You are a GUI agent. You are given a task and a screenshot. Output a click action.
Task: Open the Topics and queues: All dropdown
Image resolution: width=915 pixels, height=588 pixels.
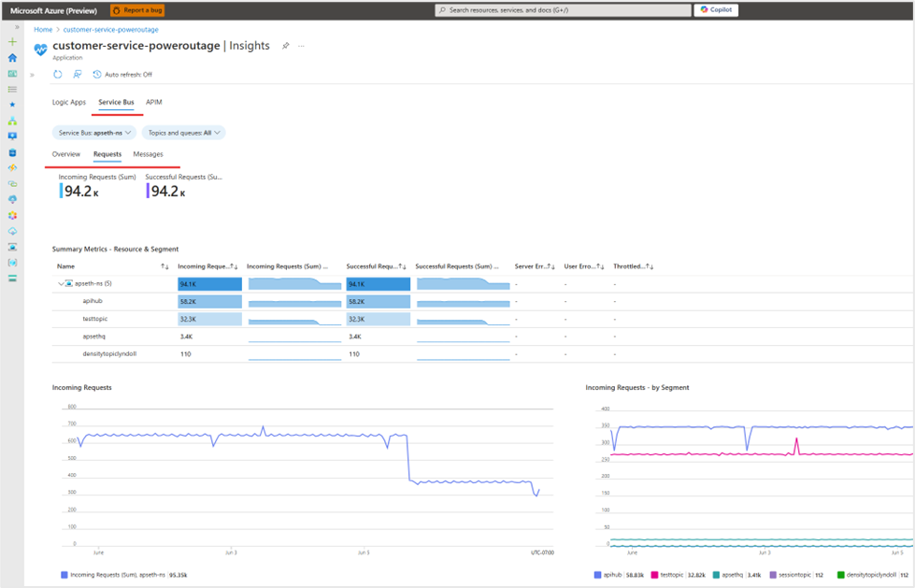point(184,133)
